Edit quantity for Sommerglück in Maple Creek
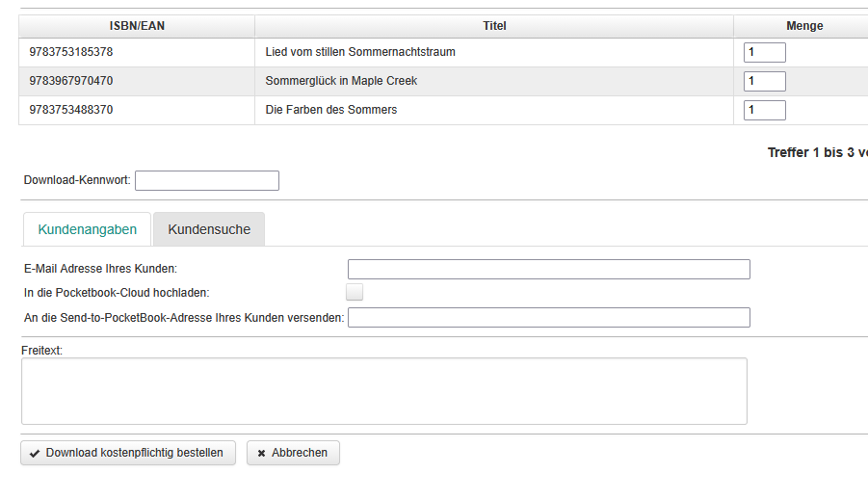The height and width of the screenshot is (500, 868). click(x=764, y=81)
